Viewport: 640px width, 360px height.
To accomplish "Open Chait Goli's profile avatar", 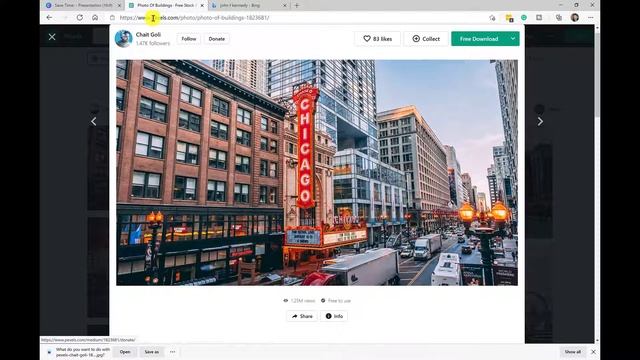I will point(123,39).
